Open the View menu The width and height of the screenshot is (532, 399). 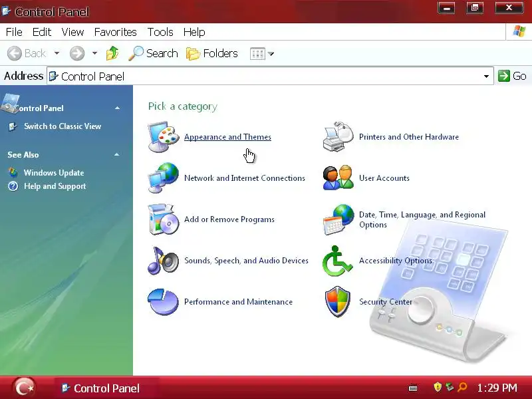tap(72, 32)
